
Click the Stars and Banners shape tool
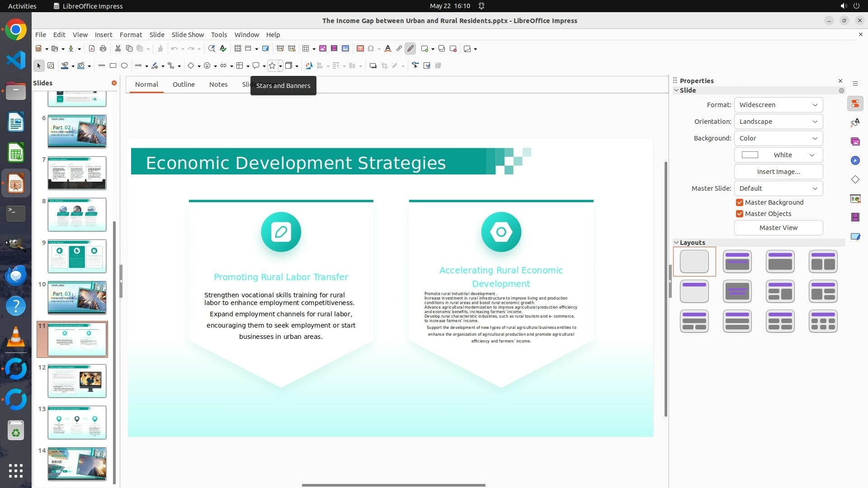click(272, 66)
